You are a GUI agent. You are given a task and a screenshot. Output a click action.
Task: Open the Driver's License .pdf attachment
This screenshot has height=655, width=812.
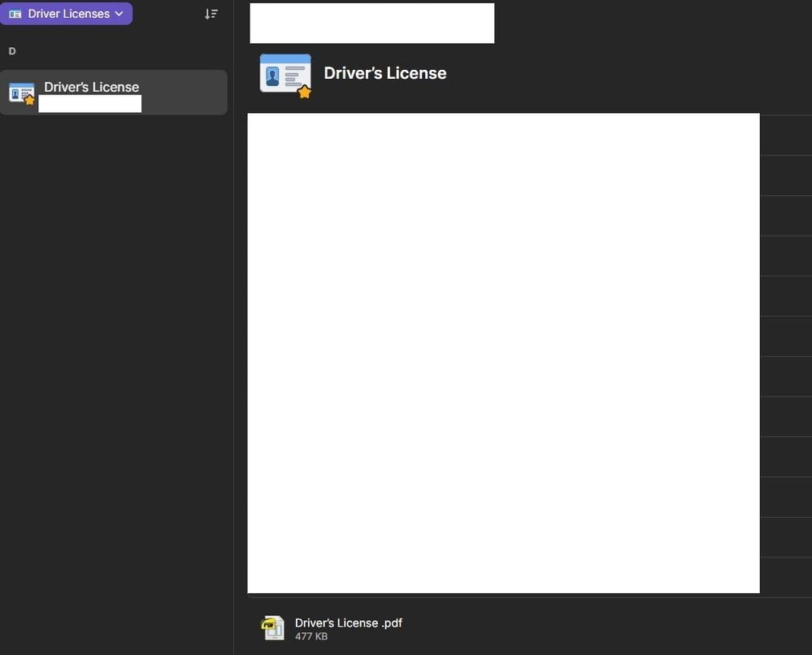click(x=348, y=622)
